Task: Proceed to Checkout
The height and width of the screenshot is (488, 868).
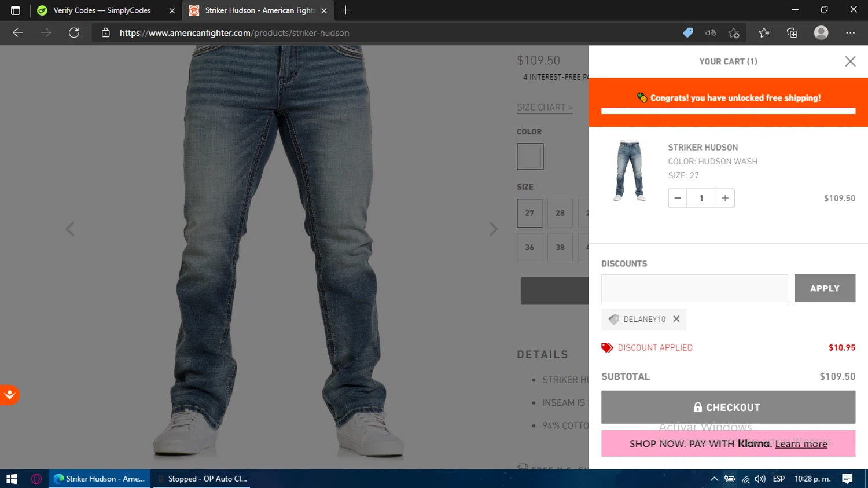Action: pyautogui.click(x=728, y=407)
